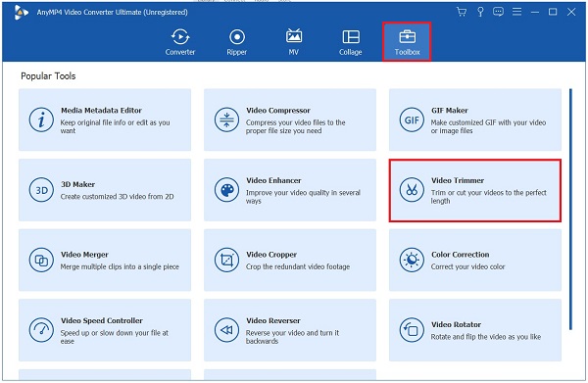
Task: Launch Video Enhancer title text
Action: [x=273, y=180]
